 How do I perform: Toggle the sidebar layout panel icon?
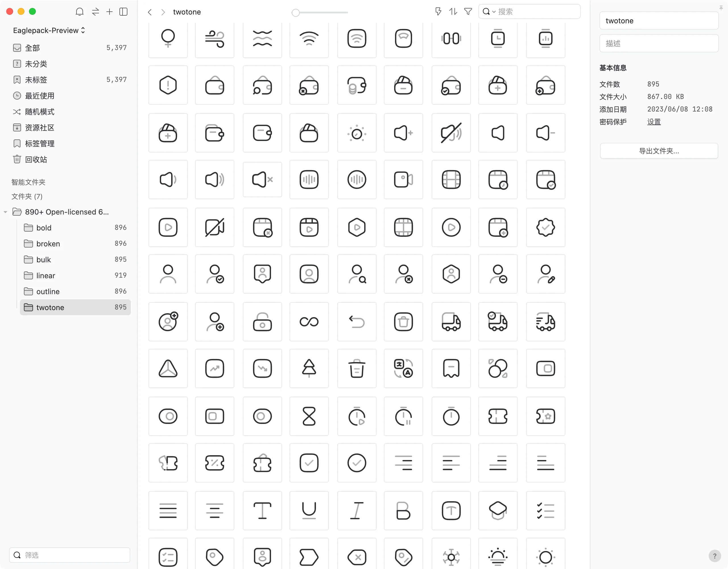pyautogui.click(x=123, y=12)
